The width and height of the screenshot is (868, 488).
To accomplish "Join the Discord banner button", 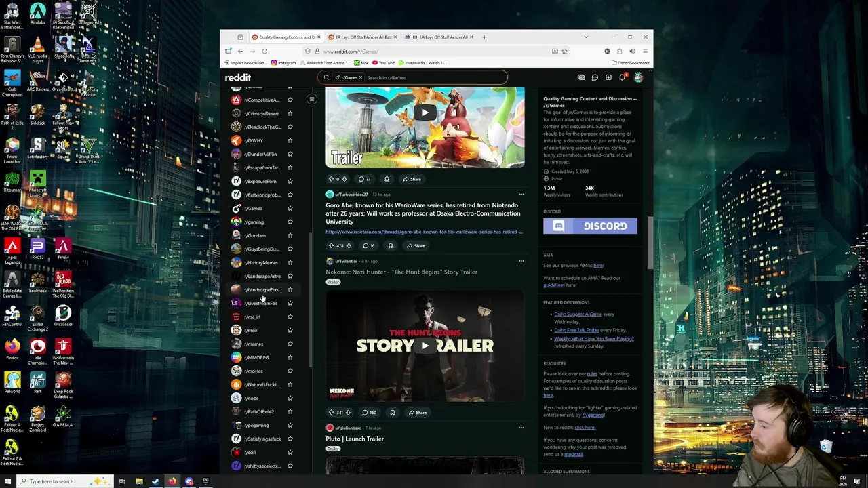I will click(x=590, y=226).
